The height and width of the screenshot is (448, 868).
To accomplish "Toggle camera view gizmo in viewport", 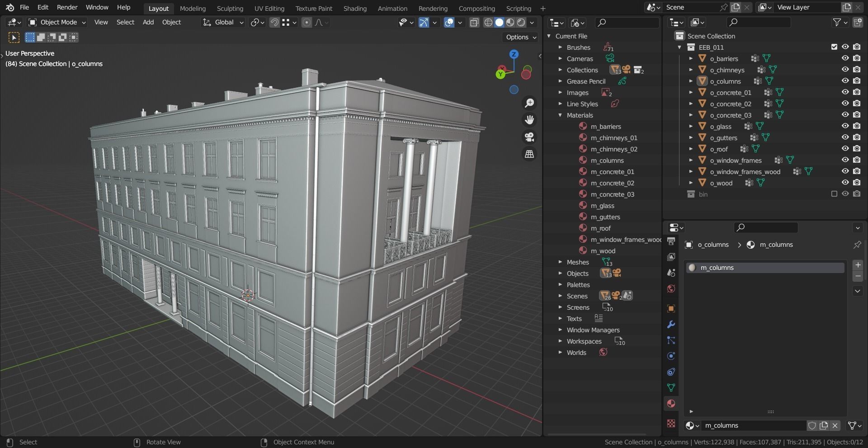I will click(x=529, y=137).
